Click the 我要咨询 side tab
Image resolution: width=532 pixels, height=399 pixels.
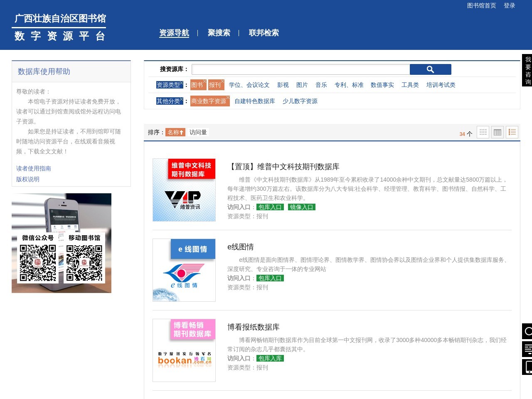click(x=527, y=70)
